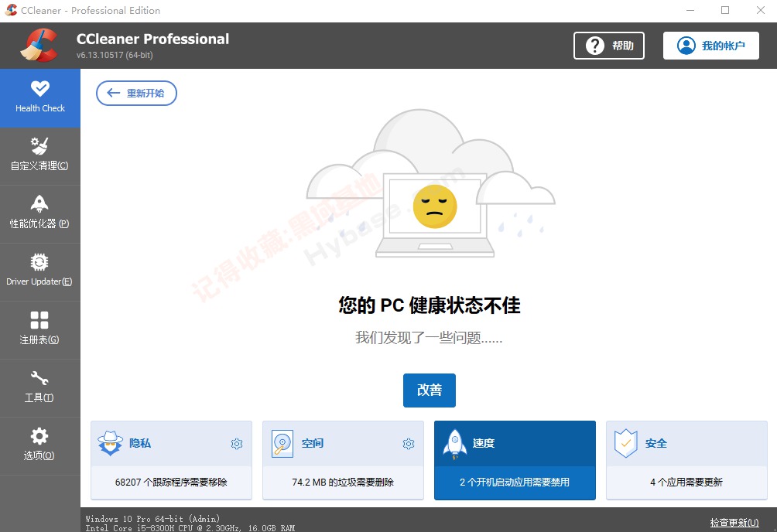This screenshot has width=777, height=532.
Task: Select the 安全 security card
Action: tap(686, 460)
